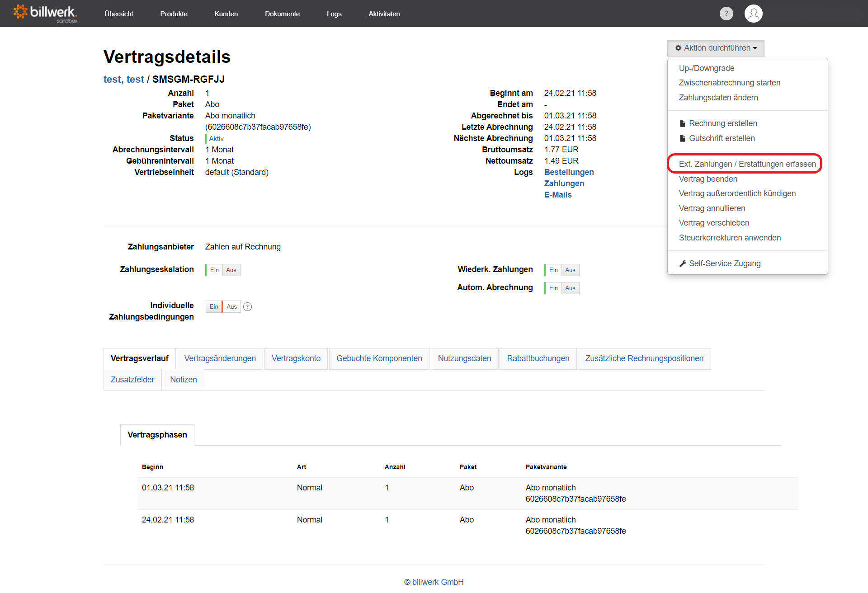Select the Vertragsphasen sub-tab

click(157, 435)
